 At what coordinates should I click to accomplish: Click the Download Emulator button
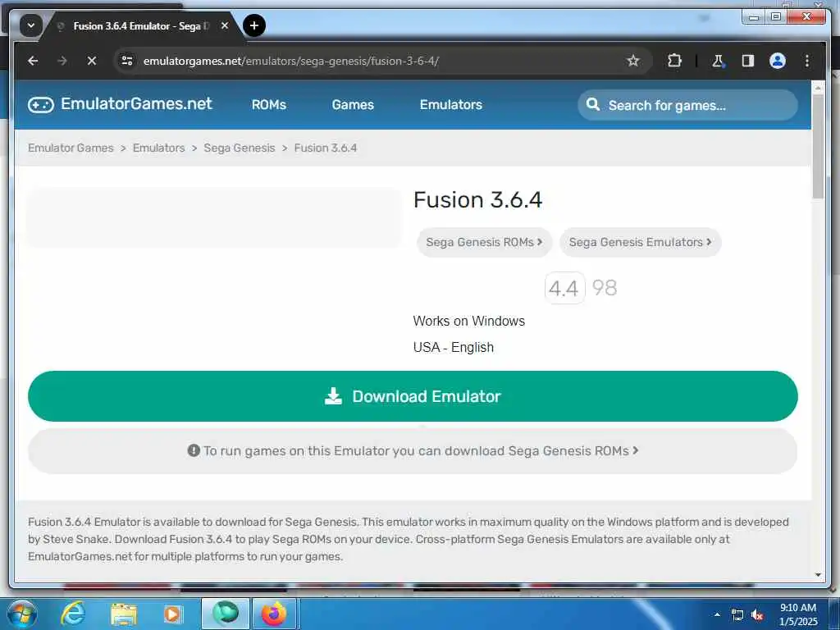(x=413, y=396)
